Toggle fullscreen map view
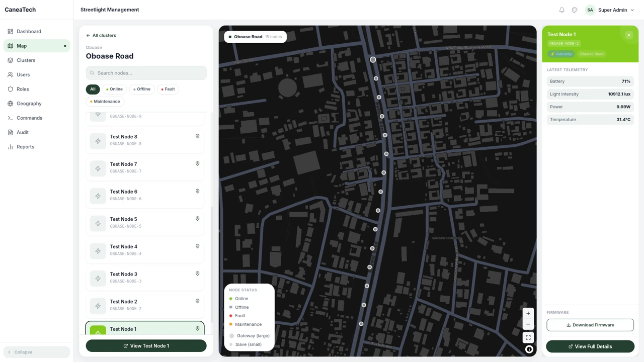Image resolution: width=644 pixels, height=362 pixels. coord(528,338)
